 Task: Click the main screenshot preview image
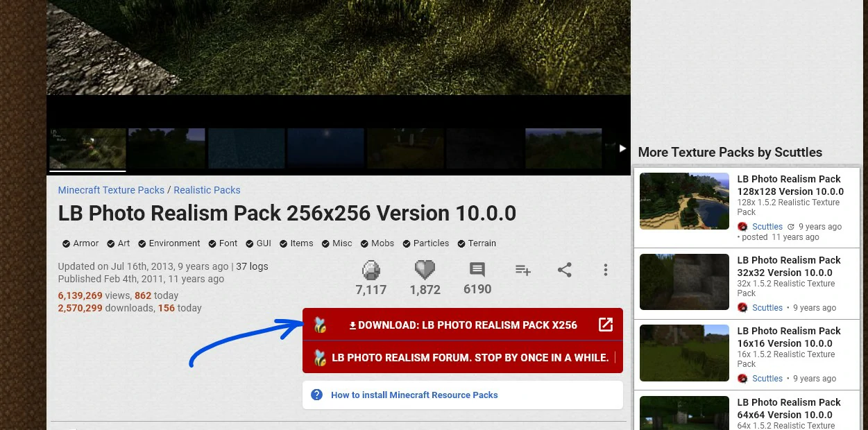(339, 47)
